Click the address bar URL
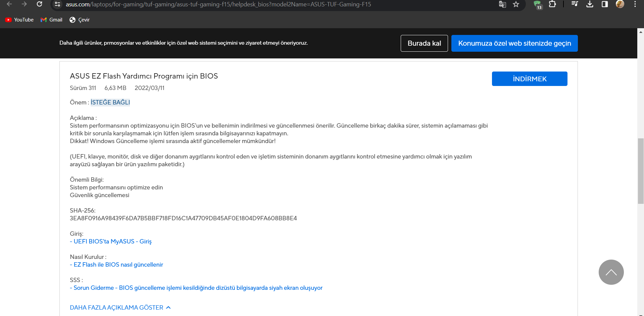The image size is (644, 316). 218,4
